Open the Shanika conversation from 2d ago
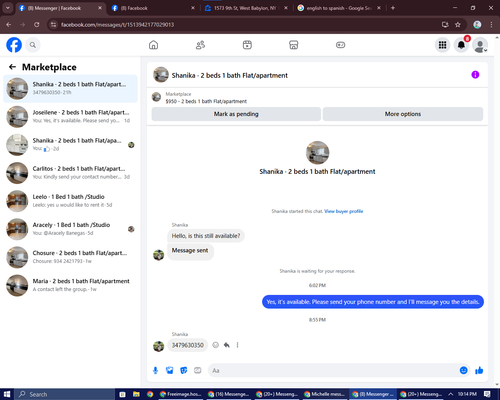The width and height of the screenshot is (500, 400). click(70, 145)
